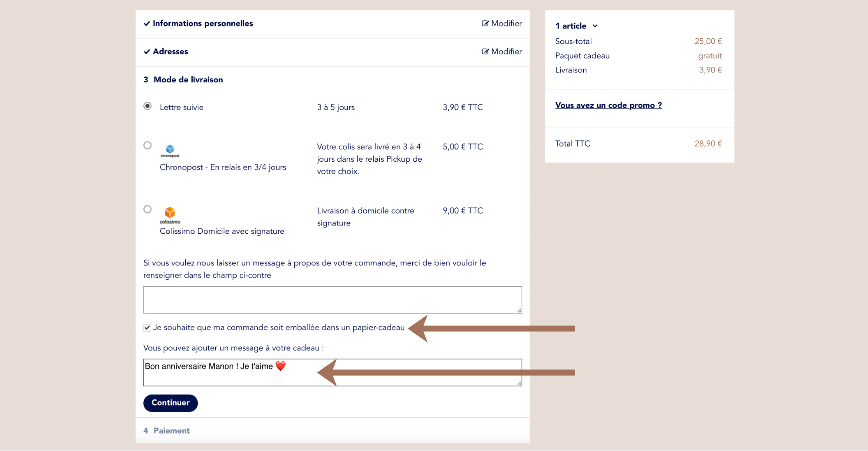868x451 pixels.
Task: Expand the 1 article cart summary
Action: (576, 26)
